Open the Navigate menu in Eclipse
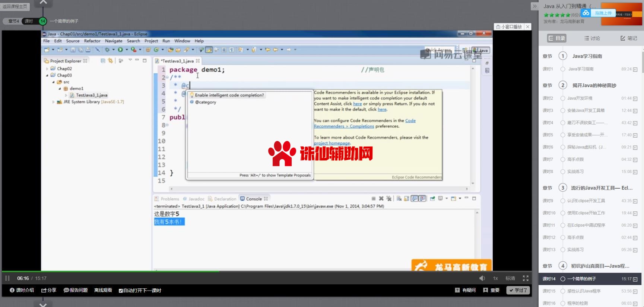 point(114,41)
